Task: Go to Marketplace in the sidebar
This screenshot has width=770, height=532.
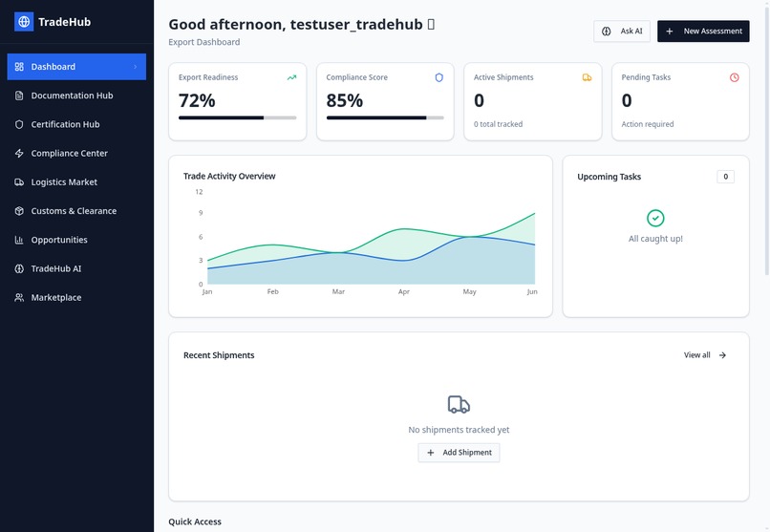Action: (76, 297)
